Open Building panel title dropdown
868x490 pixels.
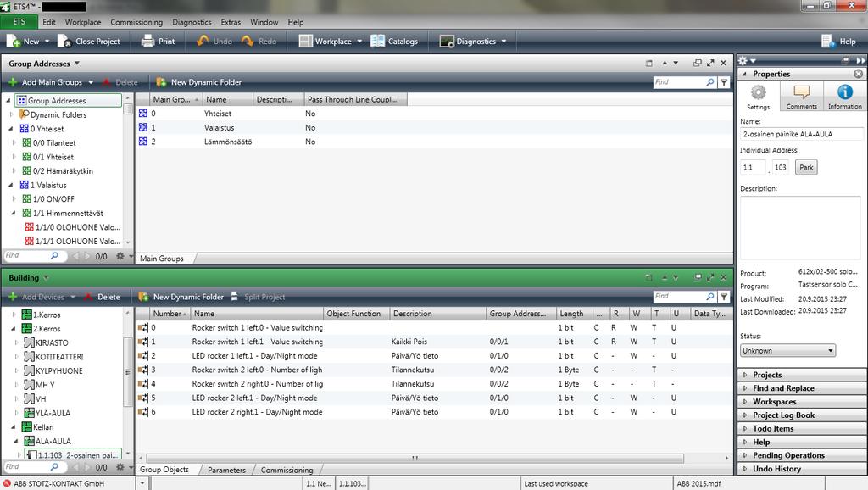pyautogui.click(x=47, y=277)
